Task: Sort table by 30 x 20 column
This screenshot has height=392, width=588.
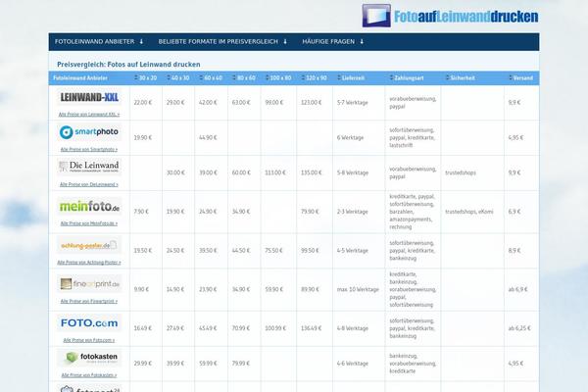Action: tap(145, 76)
